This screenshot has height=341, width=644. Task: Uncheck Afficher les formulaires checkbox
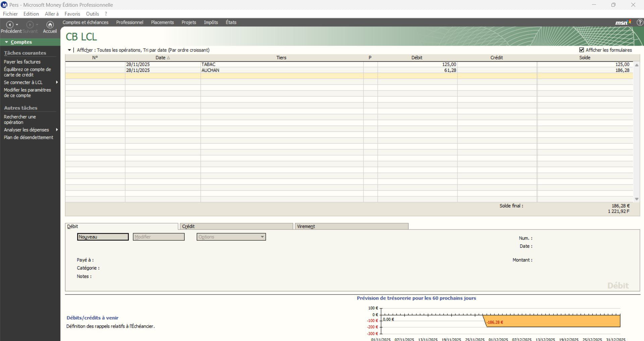582,50
